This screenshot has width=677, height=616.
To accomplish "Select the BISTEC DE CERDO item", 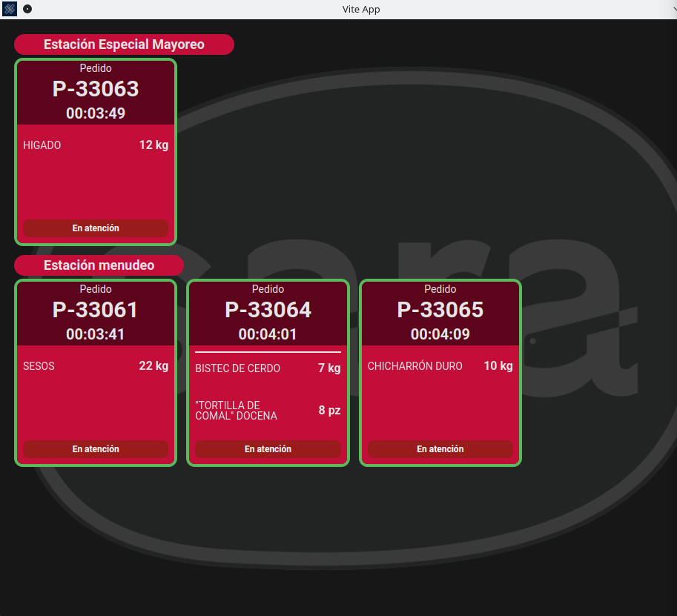I will click(268, 368).
